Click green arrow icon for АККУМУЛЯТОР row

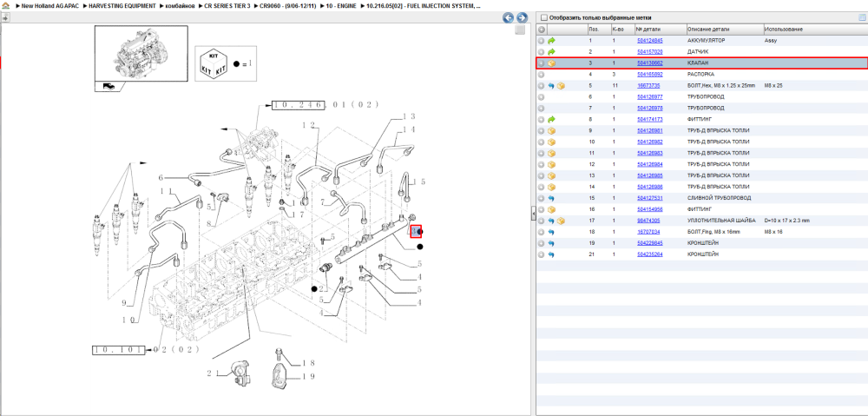click(551, 41)
